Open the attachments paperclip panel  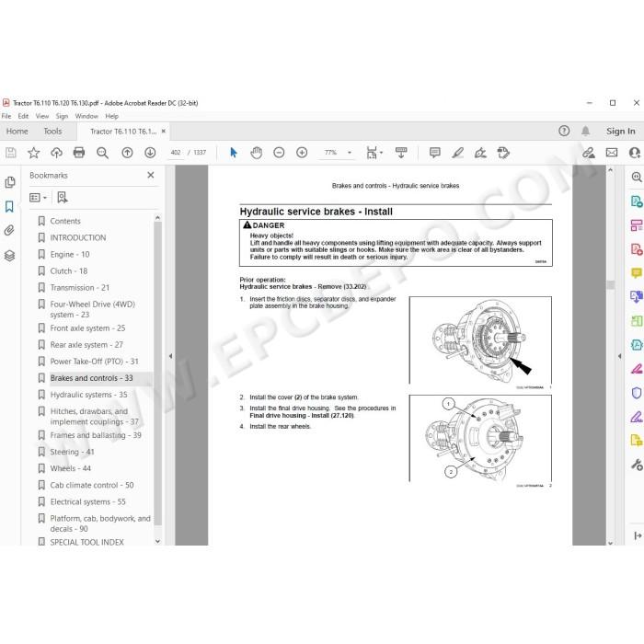(9, 230)
